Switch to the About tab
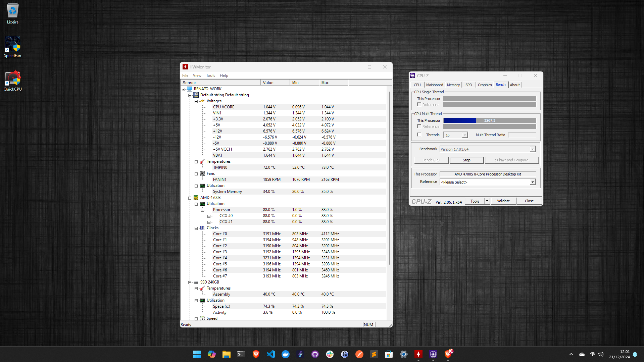Image resolution: width=644 pixels, height=362 pixels. [x=515, y=85]
